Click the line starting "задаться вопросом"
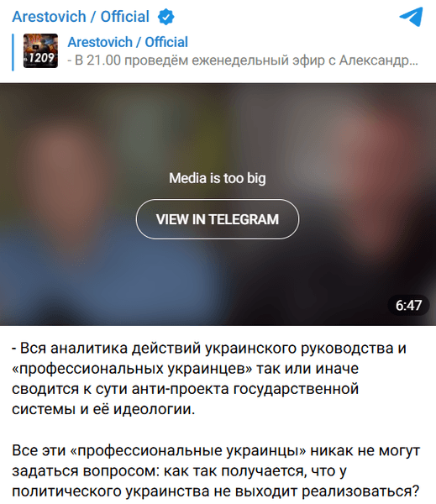The image size is (436, 504). tap(179, 471)
